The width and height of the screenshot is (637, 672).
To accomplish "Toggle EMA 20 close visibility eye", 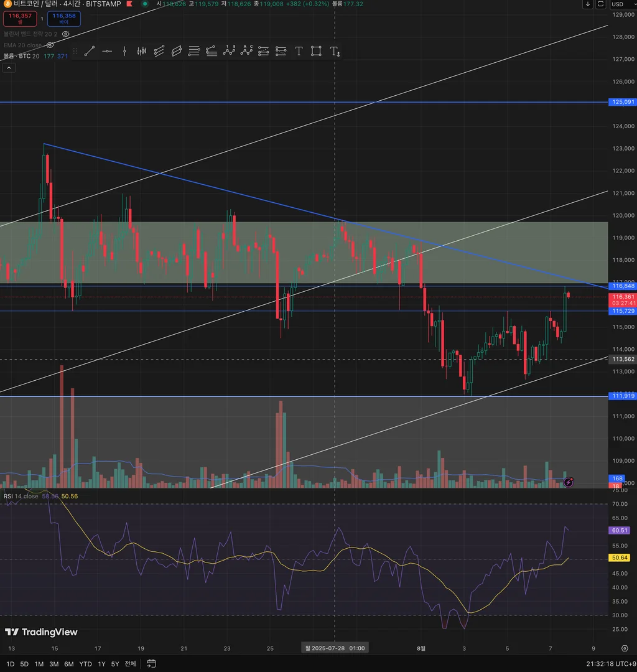I will pyautogui.click(x=50, y=45).
